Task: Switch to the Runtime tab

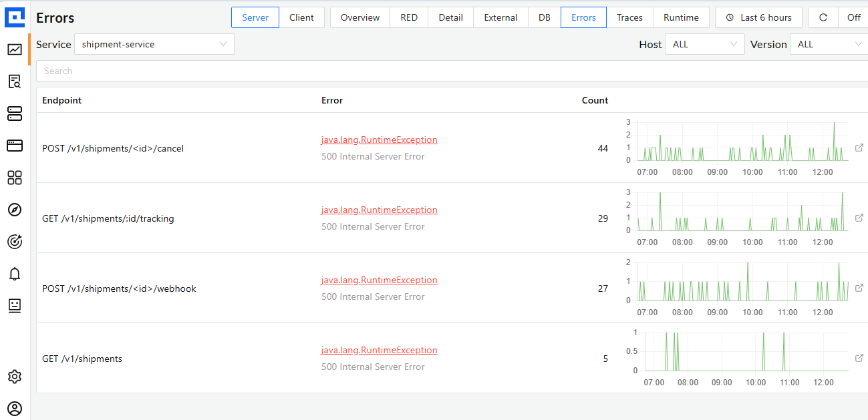Action: pyautogui.click(x=681, y=17)
